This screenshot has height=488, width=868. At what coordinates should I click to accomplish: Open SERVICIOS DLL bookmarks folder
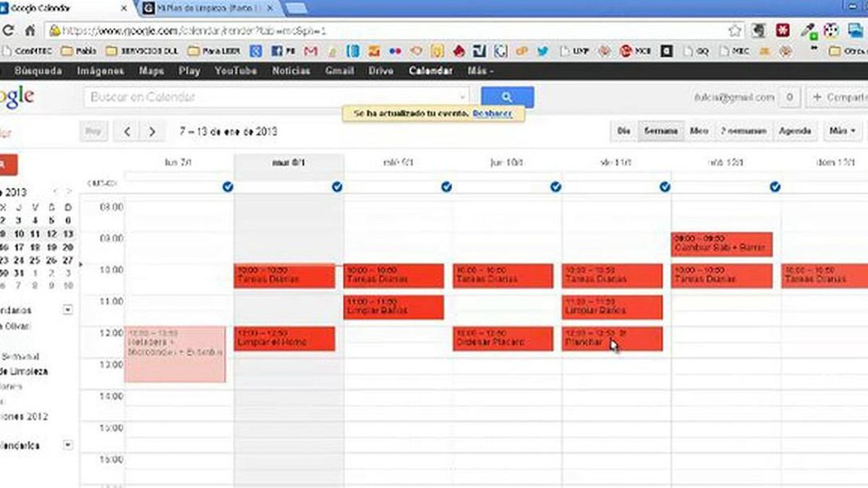(x=143, y=51)
